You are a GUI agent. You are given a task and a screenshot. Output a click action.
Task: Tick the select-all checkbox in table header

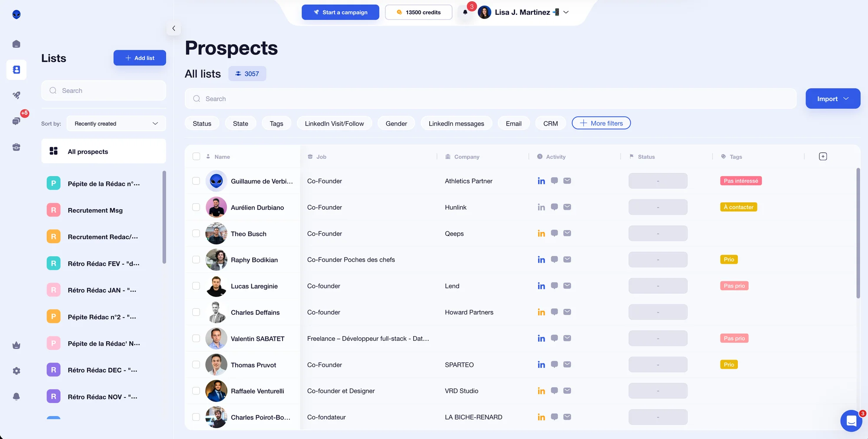pyautogui.click(x=196, y=156)
